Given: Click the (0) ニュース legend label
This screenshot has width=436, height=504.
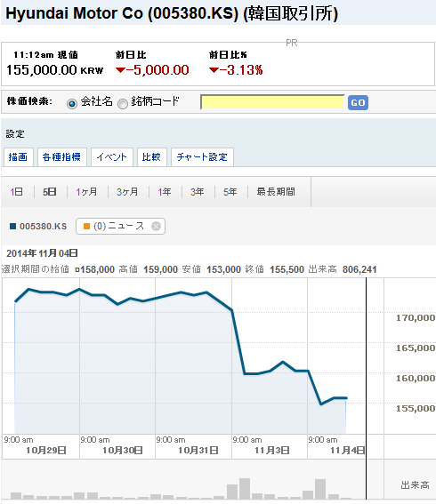Looking at the screenshot, I should click(118, 226).
